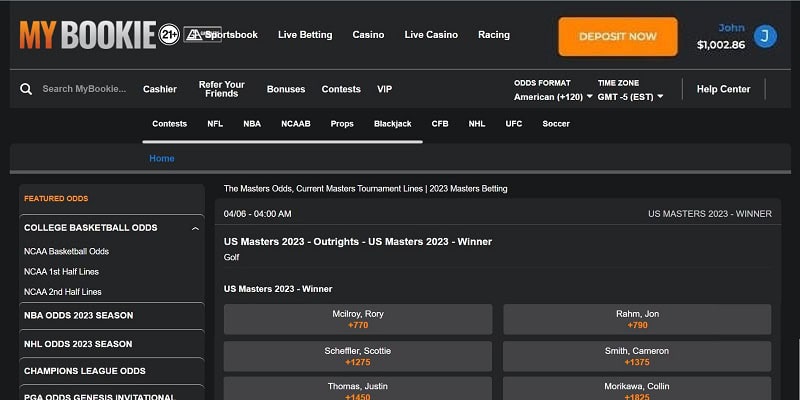800x400 pixels.
Task: Bet on McIlroy, Rory +770
Action: pos(358,319)
